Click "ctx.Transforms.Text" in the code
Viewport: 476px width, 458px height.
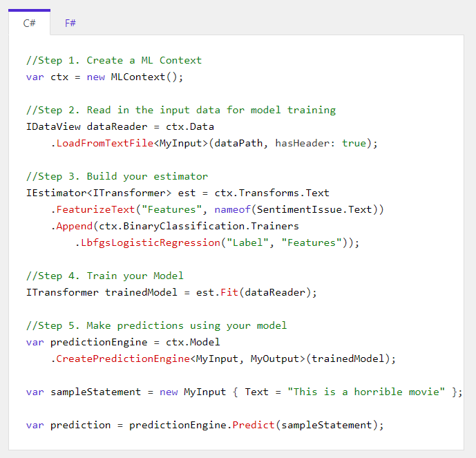click(x=272, y=193)
